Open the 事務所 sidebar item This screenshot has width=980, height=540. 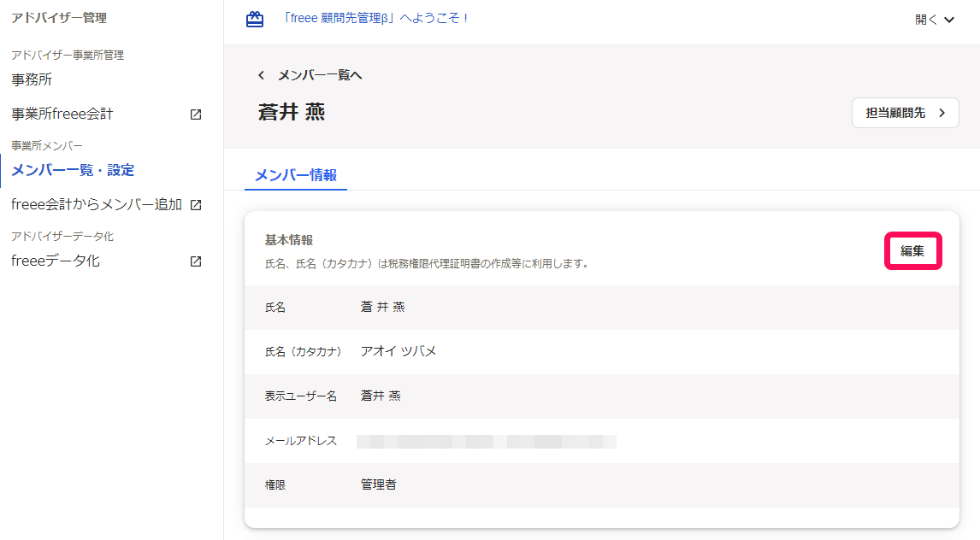click(x=32, y=80)
